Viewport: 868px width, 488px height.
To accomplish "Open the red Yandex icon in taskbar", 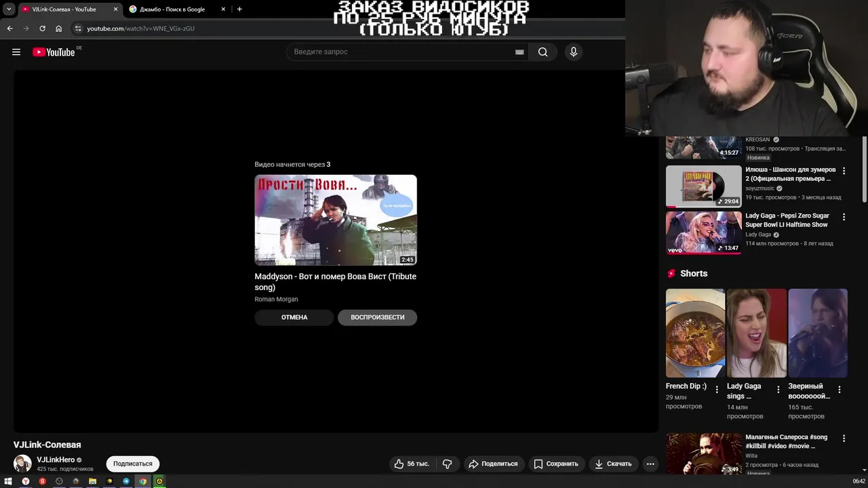I will tap(42, 481).
